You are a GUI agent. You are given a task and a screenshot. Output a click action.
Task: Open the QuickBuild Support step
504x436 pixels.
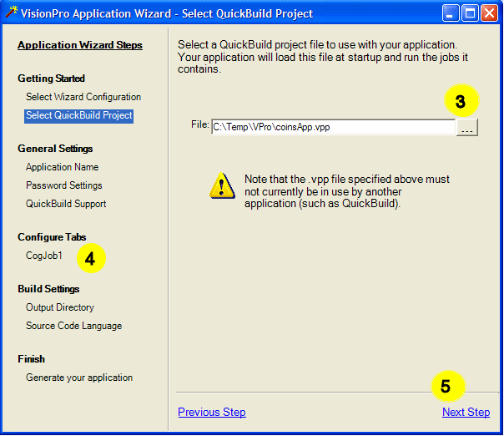[x=66, y=204]
